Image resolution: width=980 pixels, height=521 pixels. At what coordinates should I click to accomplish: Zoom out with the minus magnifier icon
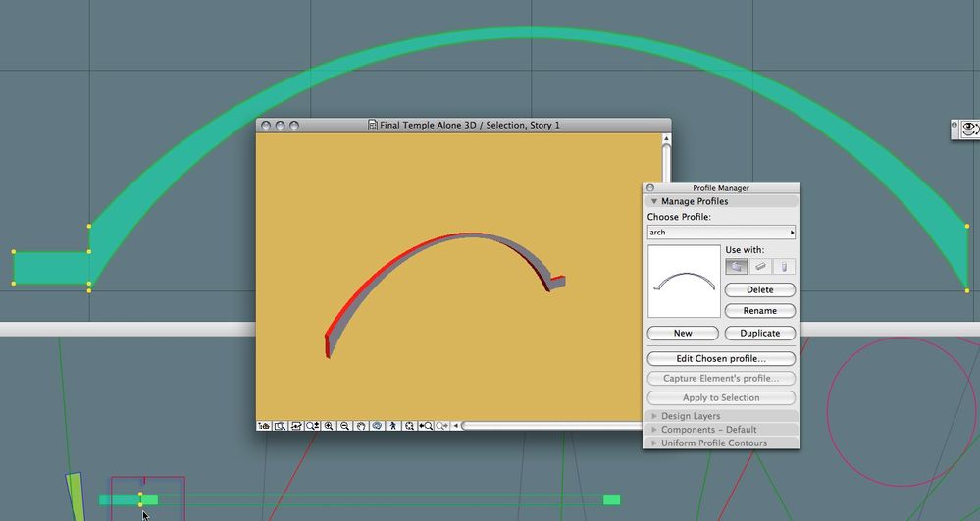pyautogui.click(x=344, y=426)
